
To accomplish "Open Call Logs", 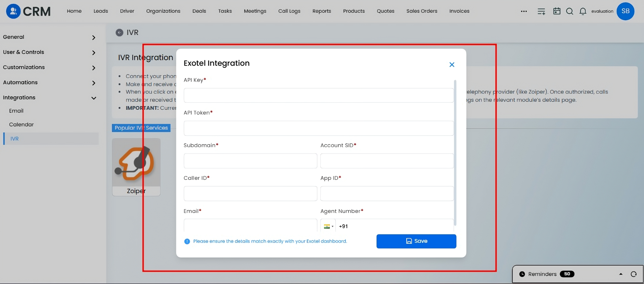I will 289,11.
